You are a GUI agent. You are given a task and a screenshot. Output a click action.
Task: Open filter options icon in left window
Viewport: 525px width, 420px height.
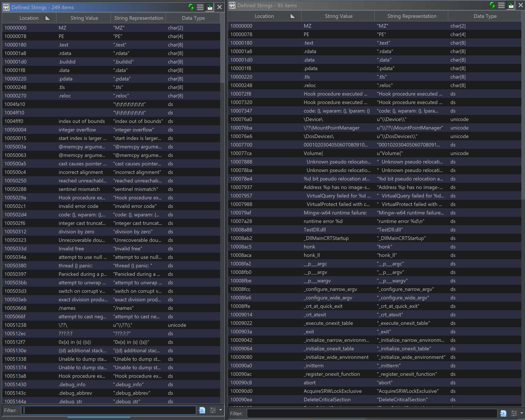[x=213, y=410]
